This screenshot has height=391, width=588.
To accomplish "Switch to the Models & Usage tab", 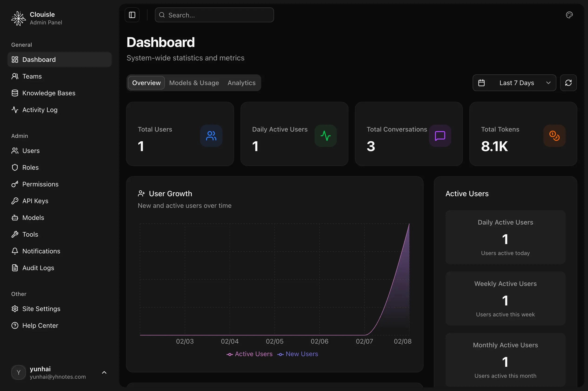I will [194, 83].
